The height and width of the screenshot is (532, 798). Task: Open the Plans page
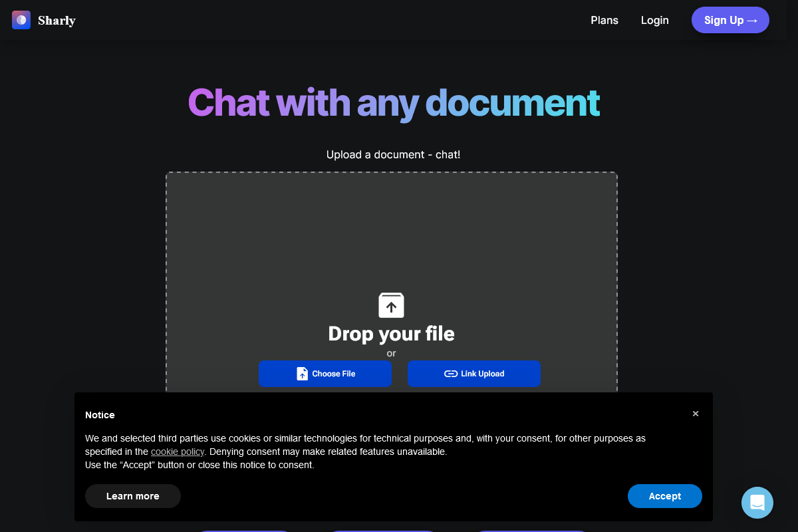[604, 20]
